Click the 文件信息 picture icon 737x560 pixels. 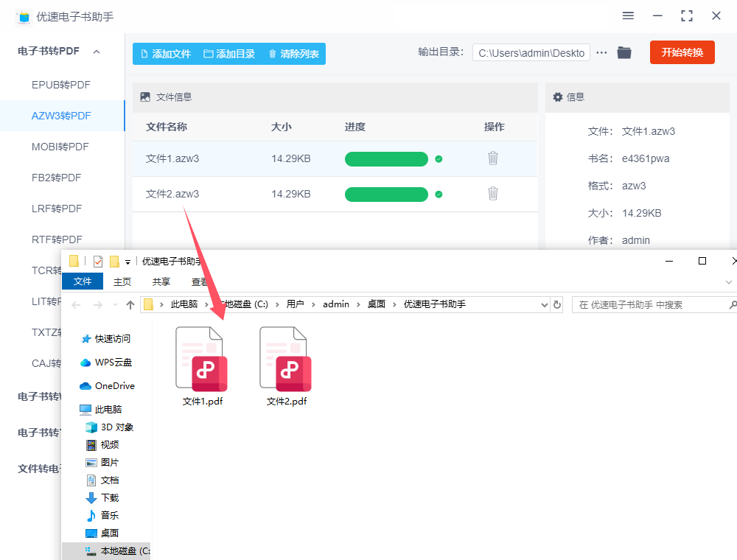[145, 97]
